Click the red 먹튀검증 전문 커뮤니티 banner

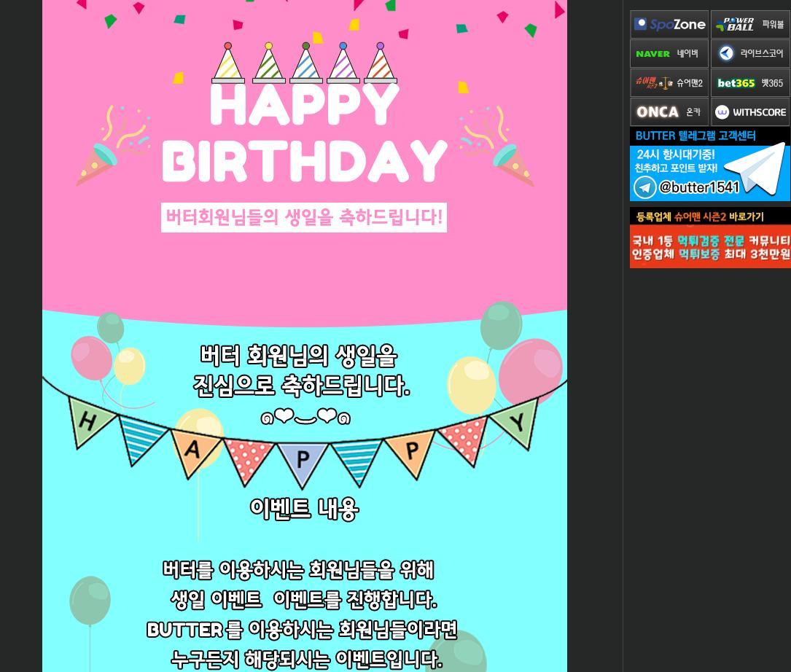[710, 247]
